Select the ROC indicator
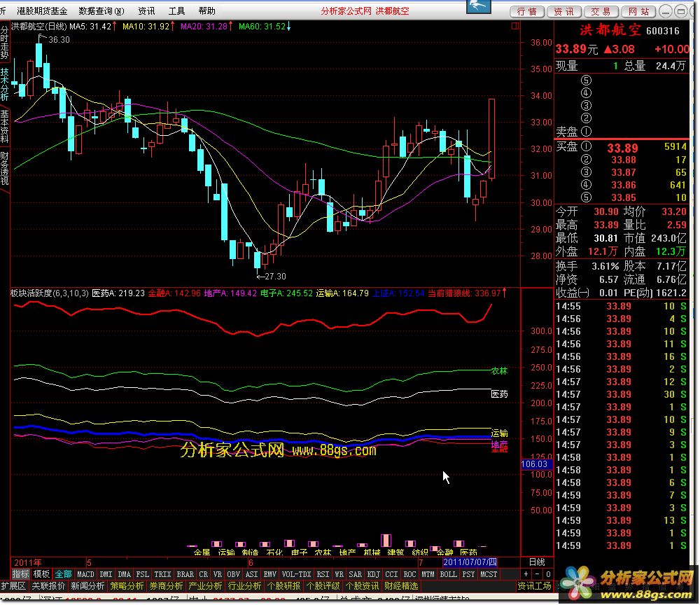The height and width of the screenshot is (605, 700). pyautogui.click(x=409, y=574)
